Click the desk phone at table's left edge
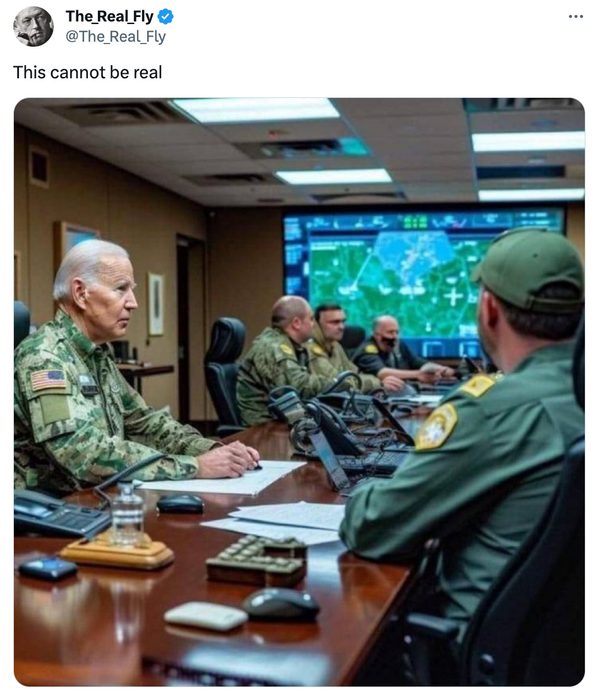600x696 pixels. pos(59,515)
